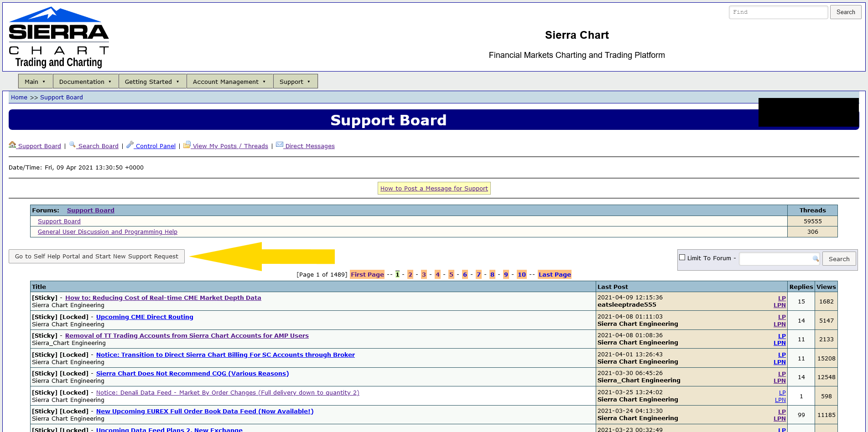Image resolution: width=868 pixels, height=432 pixels.
Task: Expand the Documentation menu
Action: click(x=86, y=82)
